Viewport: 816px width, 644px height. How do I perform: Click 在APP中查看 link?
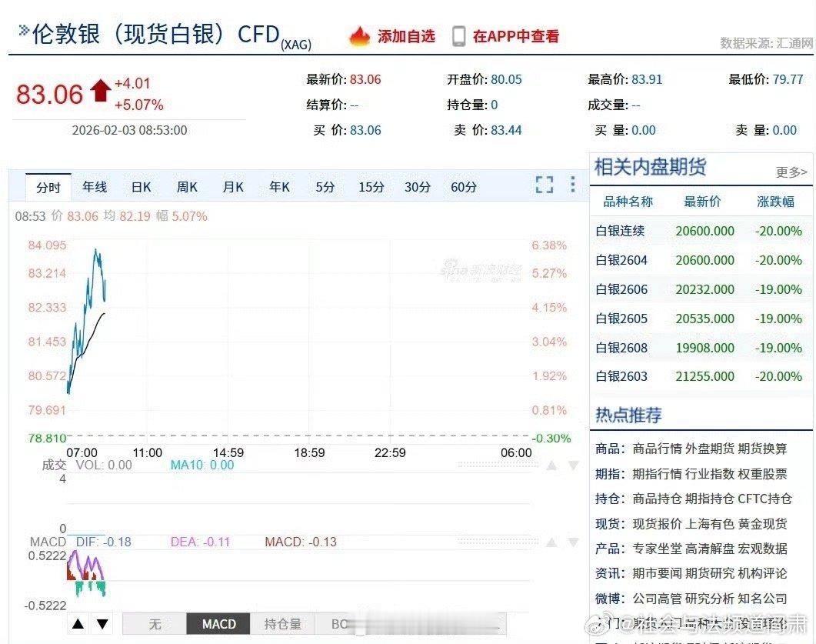516,36
